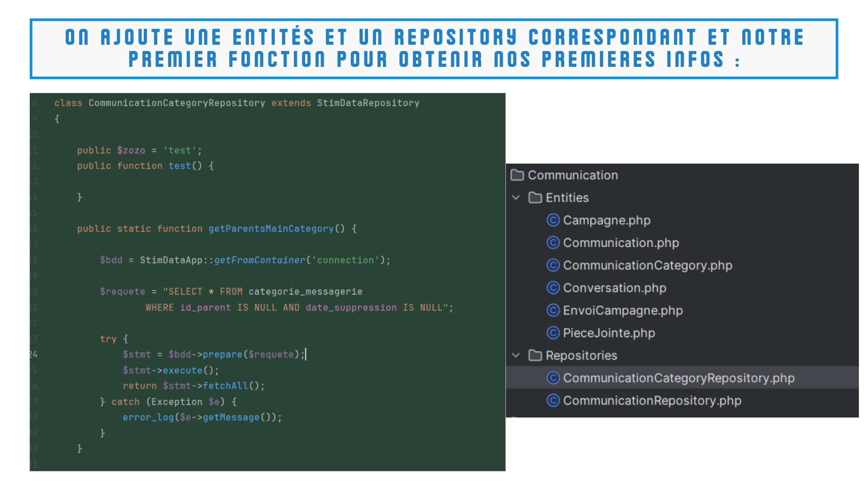Click the PieceJointe.php class icon
The image size is (868, 488).
pyautogui.click(x=553, y=333)
